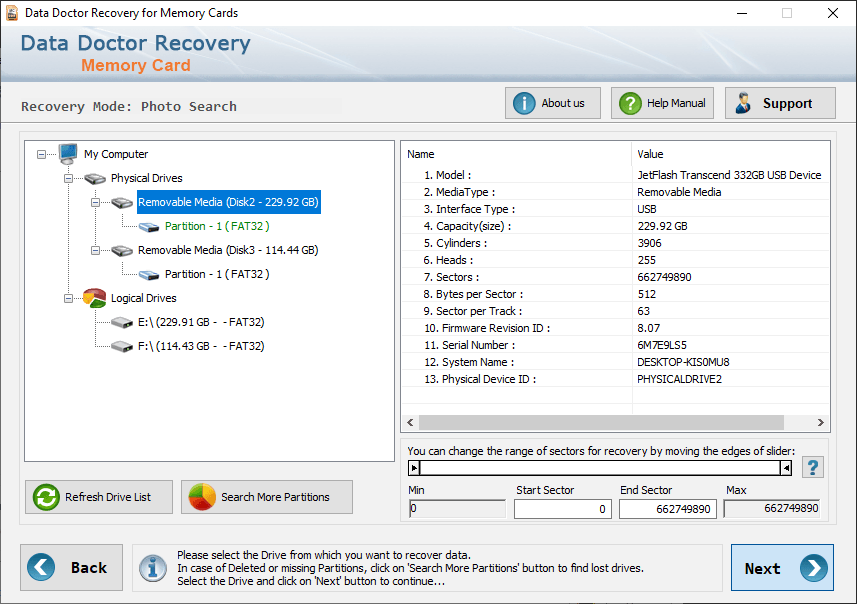Click the Start Sector input field
Viewport: 857px width, 604px height.
pyautogui.click(x=562, y=509)
